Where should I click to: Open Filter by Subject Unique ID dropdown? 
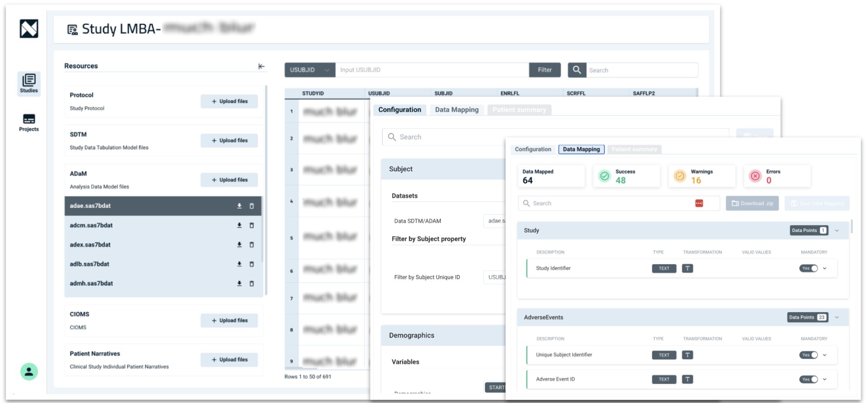point(495,277)
